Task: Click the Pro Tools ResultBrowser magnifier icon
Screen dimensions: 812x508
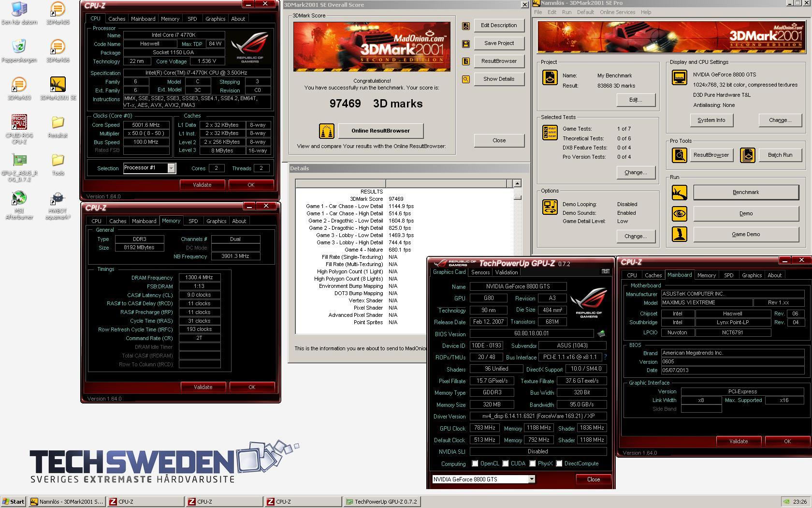Action: tap(680, 155)
